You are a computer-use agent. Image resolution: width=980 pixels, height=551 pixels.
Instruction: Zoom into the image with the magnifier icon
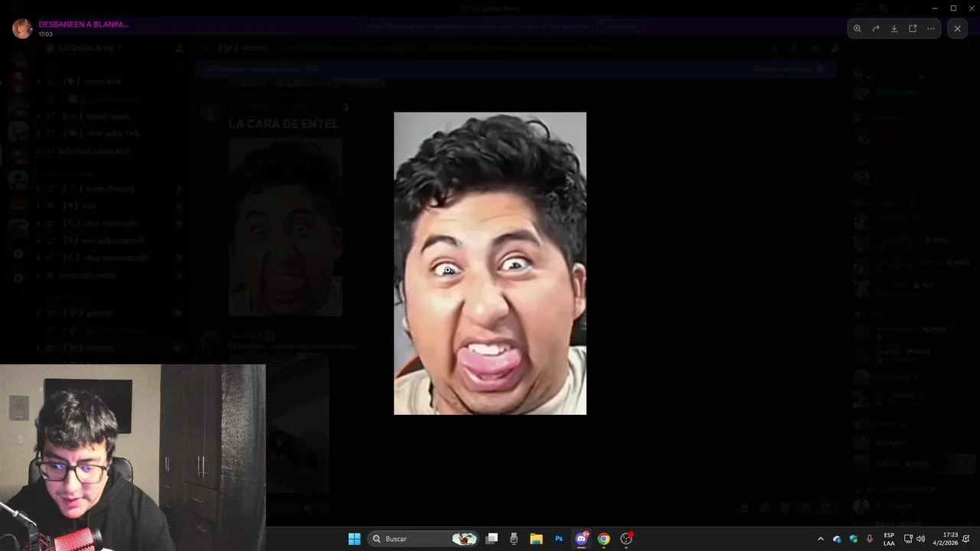tap(857, 28)
